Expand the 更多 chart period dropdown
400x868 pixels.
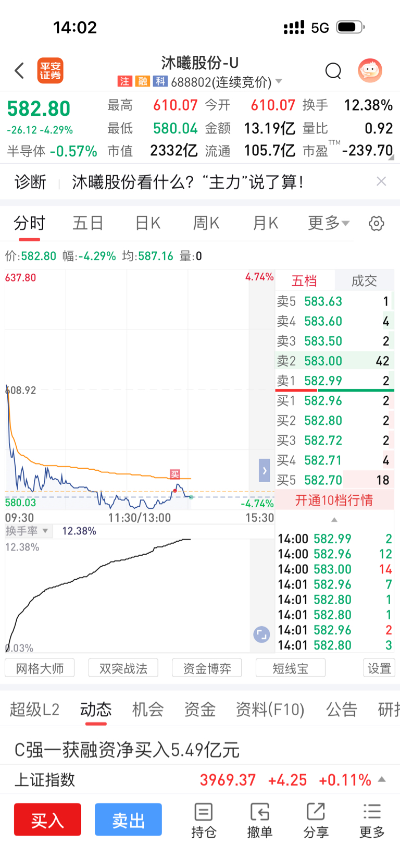[329, 224]
